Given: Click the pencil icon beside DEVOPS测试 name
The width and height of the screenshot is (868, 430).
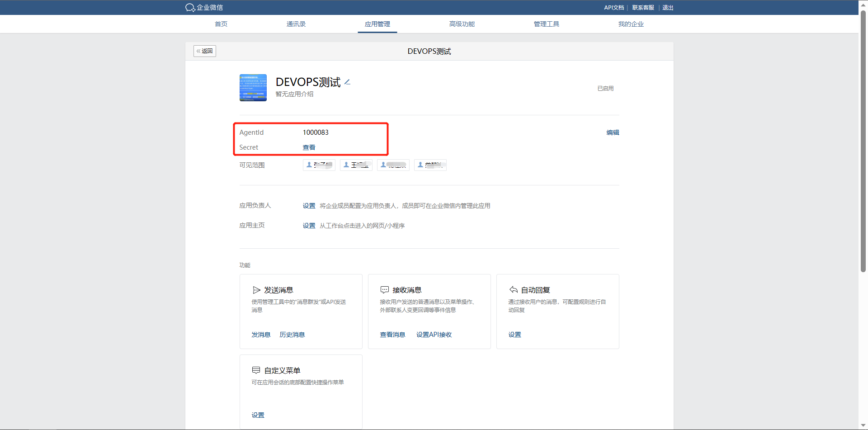Looking at the screenshot, I should [x=347, y=82].
